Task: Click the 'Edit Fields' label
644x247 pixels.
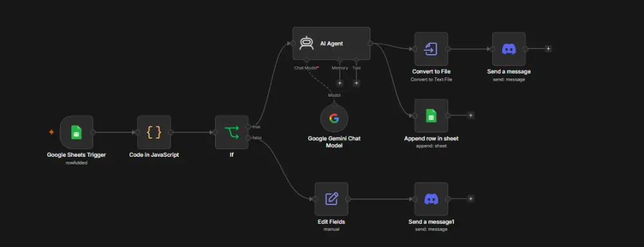Action: pyautogui.click(x=332, y=222)
